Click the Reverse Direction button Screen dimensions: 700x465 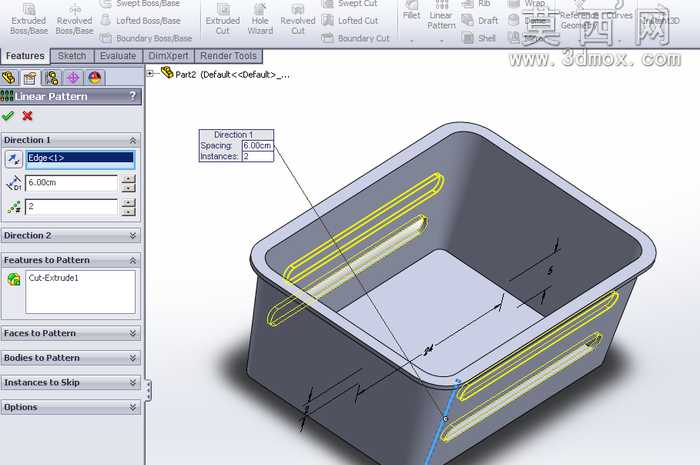[x=14, y=159]
